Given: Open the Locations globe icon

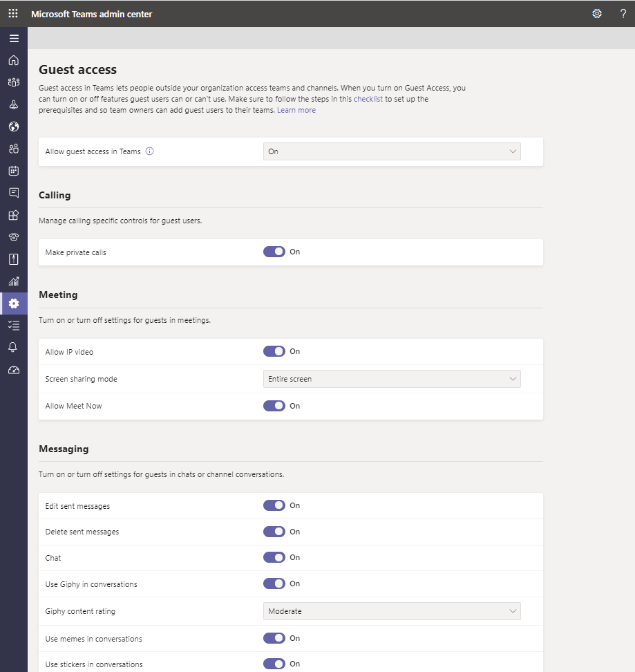Looking at the screenshot, I should click(x=14, y=127).
